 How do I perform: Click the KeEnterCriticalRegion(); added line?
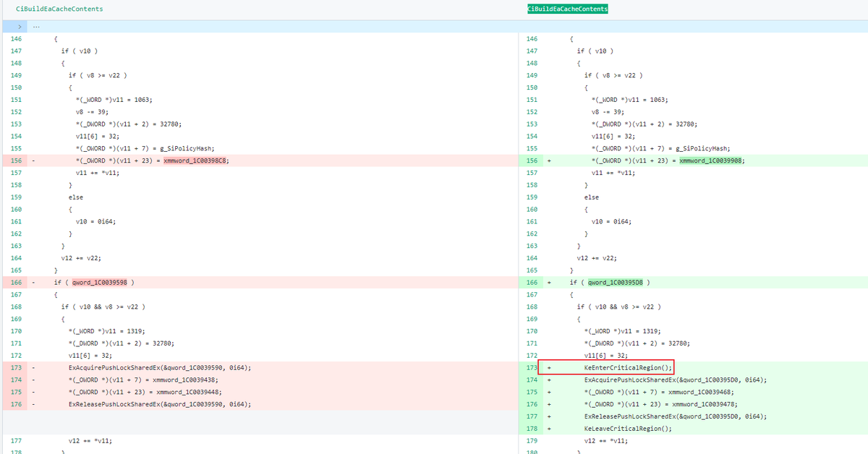pyautogui.click(x=628, y=367)
